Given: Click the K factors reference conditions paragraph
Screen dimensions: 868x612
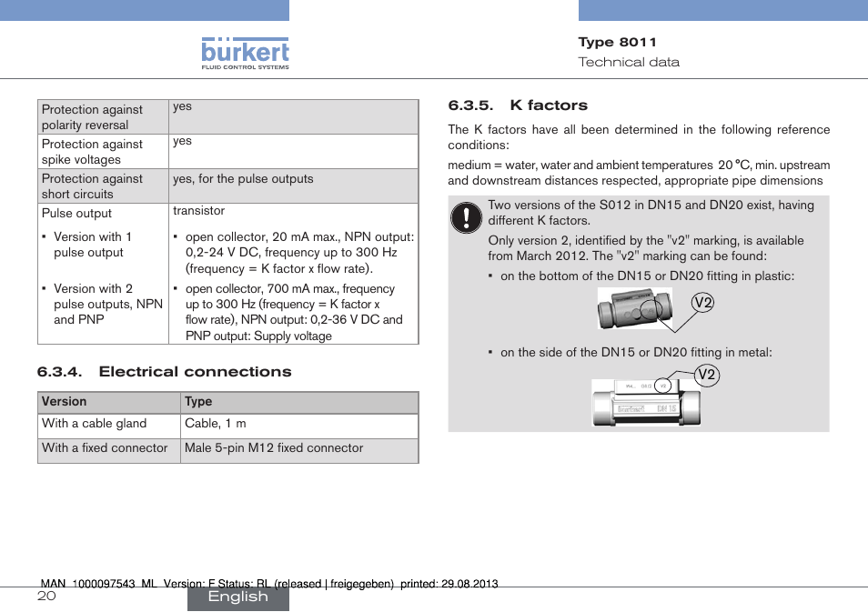Looking at the screenshot, I should pos(639,137).
